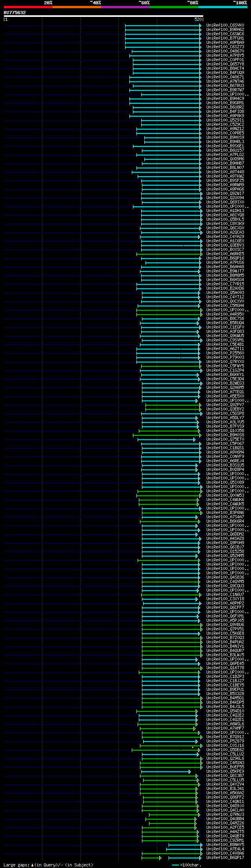Select label UniRef100_A9P8K9
The height and width of the screenshot is (868, 251).
[x=225, y=116]
